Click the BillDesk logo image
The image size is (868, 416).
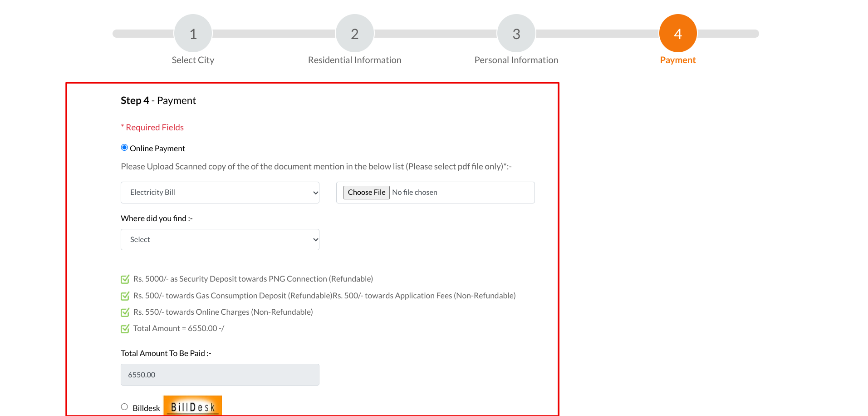(192, 406)
